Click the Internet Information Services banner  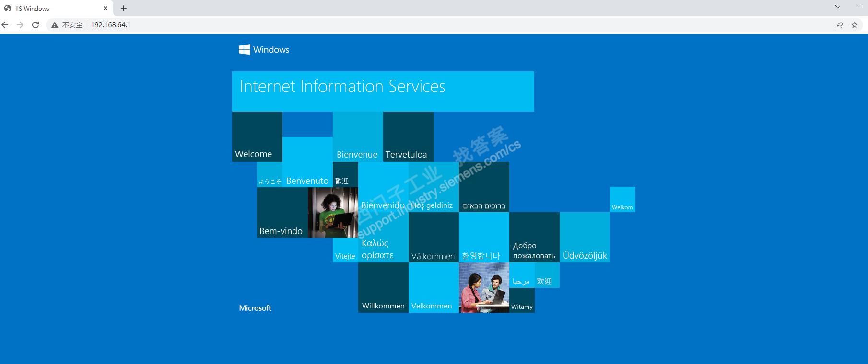(x=383, y=91)
